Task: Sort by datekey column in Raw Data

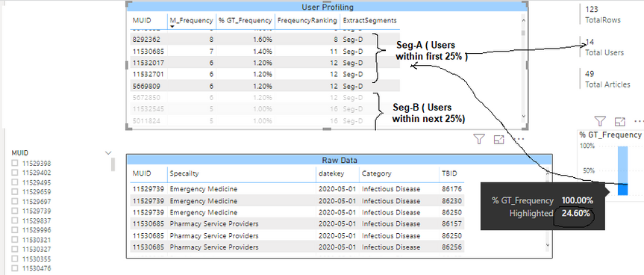Action: click(331, 173)
